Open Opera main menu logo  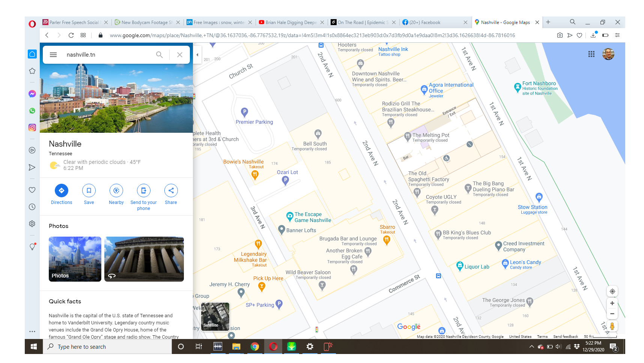coord(32,24)
